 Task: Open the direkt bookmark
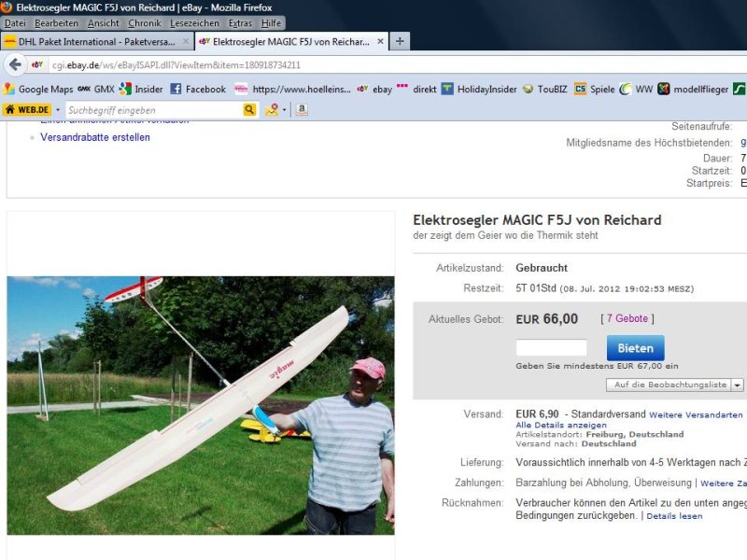(416, 89)
